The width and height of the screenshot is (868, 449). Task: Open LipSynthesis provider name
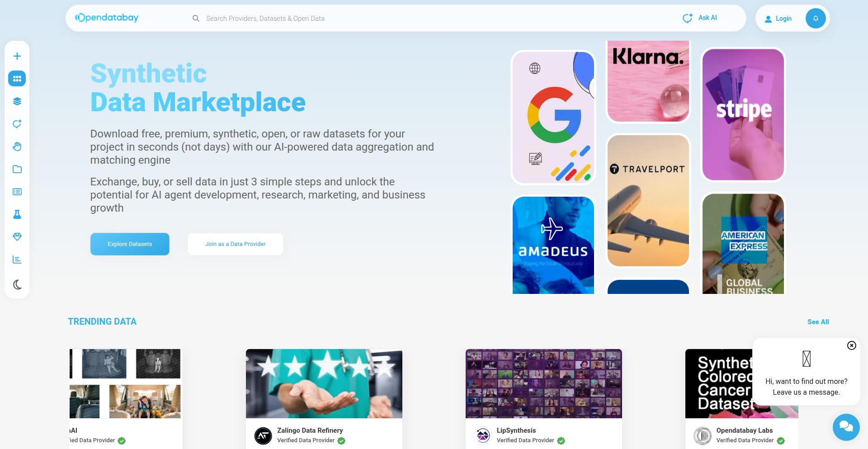coord(516,430)
